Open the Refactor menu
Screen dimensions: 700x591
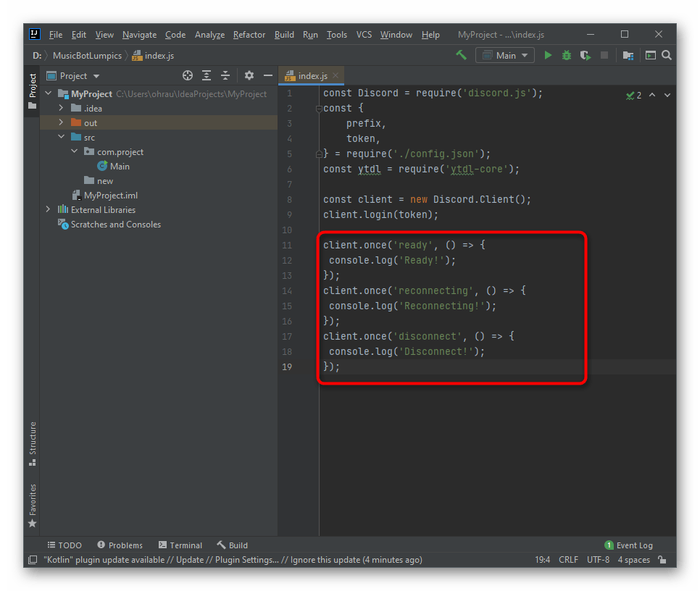(249, 35)
